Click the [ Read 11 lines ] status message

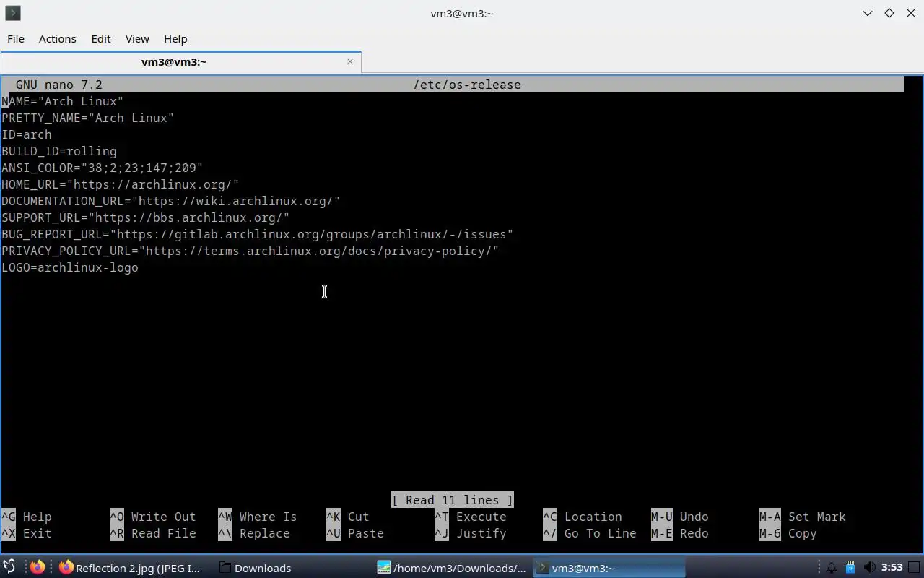click(x=453, y=500)
